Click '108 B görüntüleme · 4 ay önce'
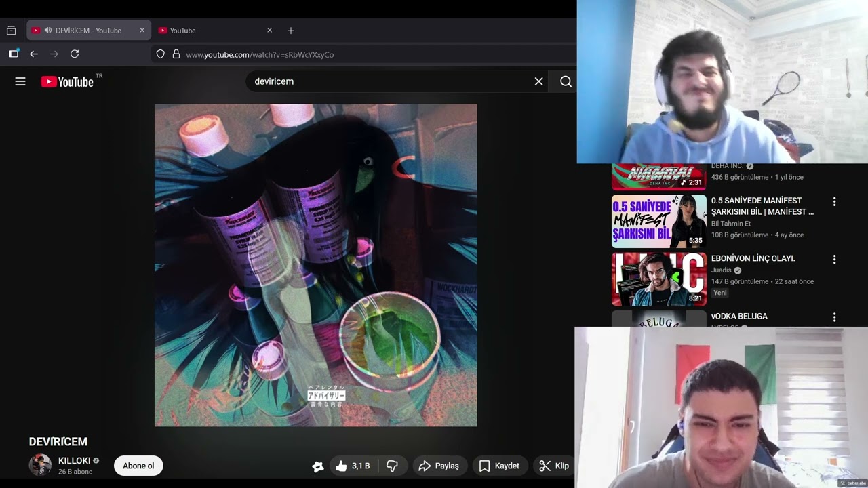 757,235
